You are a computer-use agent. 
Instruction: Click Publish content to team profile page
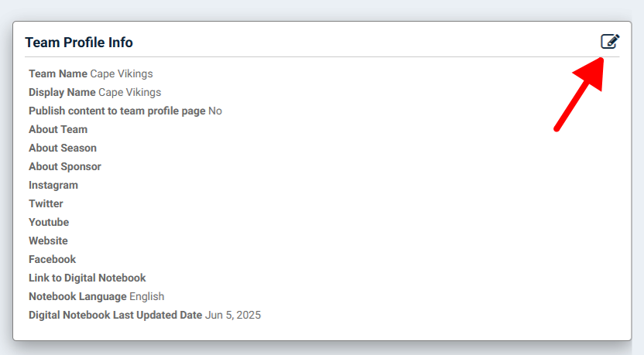pos(117,111)
